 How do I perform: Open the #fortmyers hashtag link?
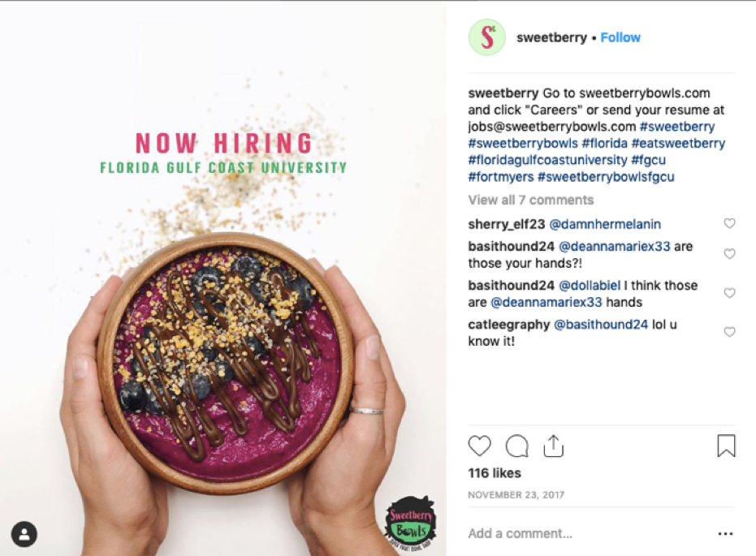click(x=500, y=177)
